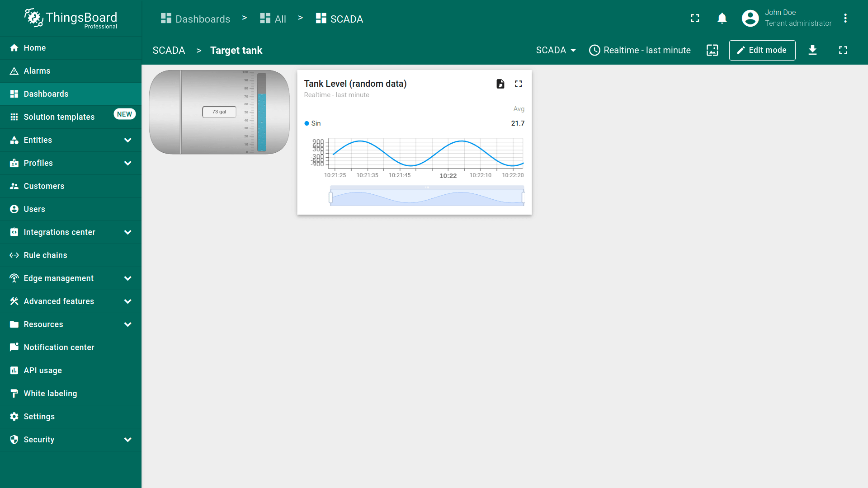
Task: Expand dashboard to fullscreen in the toolbar
Action: click(843, 50)
